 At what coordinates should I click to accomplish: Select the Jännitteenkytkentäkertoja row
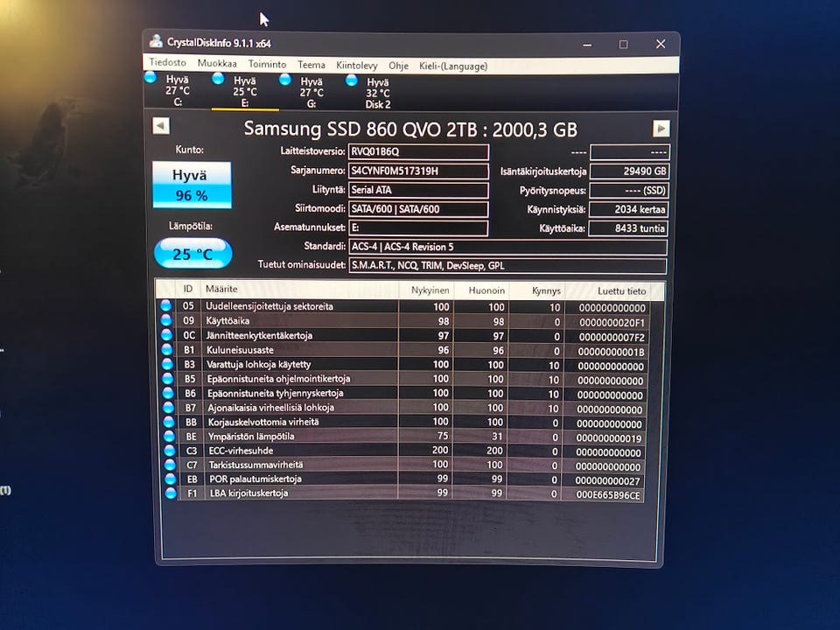tap(404, 335)
